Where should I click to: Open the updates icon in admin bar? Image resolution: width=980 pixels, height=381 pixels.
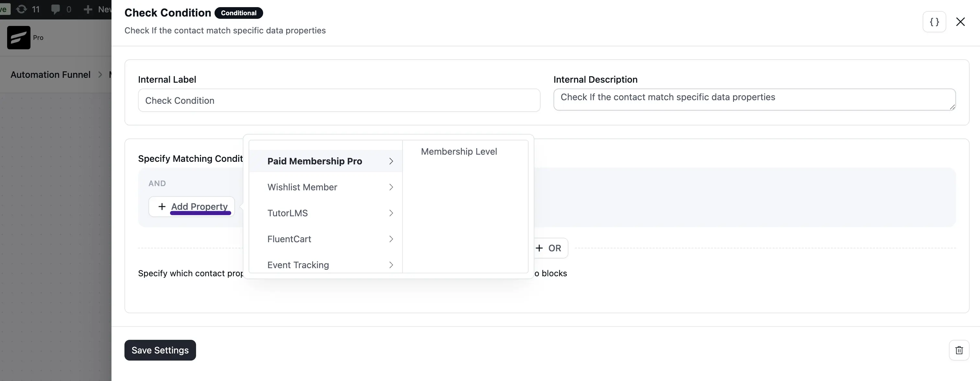pos(22,9)
